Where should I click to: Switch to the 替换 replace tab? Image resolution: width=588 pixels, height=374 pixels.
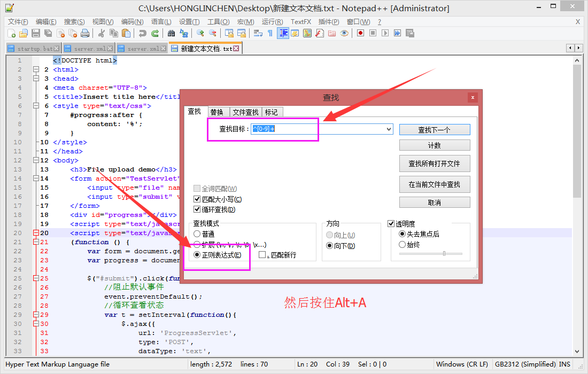pos(216,112)
